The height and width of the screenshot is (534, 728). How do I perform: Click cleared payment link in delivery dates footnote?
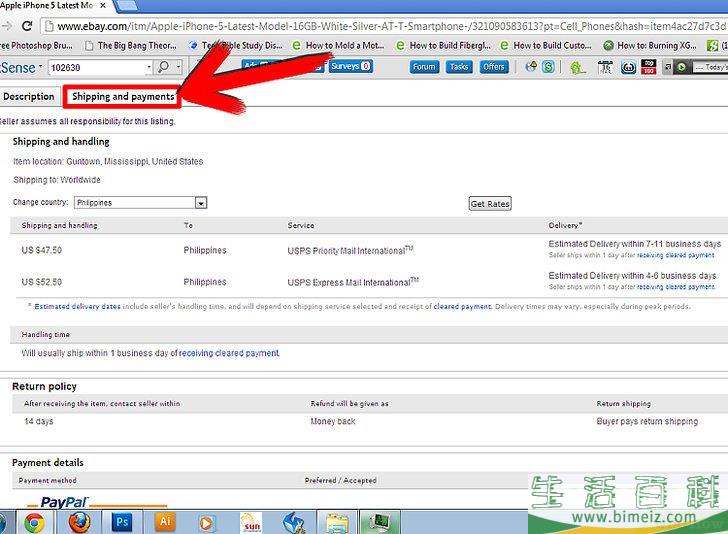(x=462, y=306)
